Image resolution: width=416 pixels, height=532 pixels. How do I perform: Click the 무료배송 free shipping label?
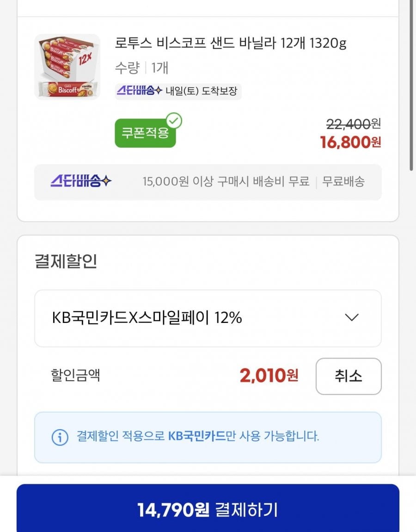point(343,181)
